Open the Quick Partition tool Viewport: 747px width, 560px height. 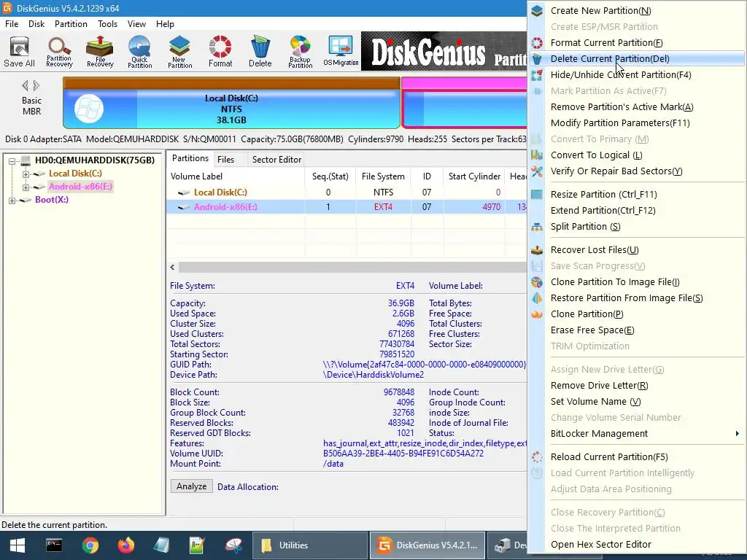point(139,52)
